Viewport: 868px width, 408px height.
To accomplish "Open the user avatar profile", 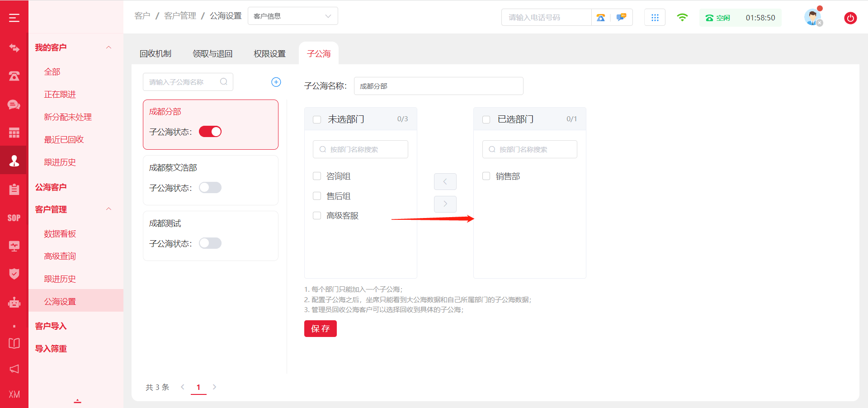I will (x=813, y=17).
